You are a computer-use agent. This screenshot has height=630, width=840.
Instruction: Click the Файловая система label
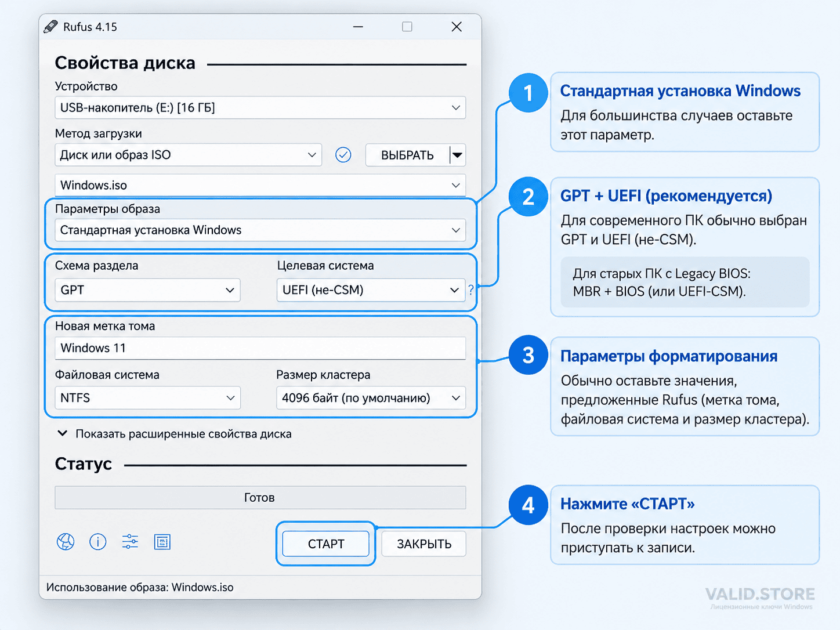(107, 375)
